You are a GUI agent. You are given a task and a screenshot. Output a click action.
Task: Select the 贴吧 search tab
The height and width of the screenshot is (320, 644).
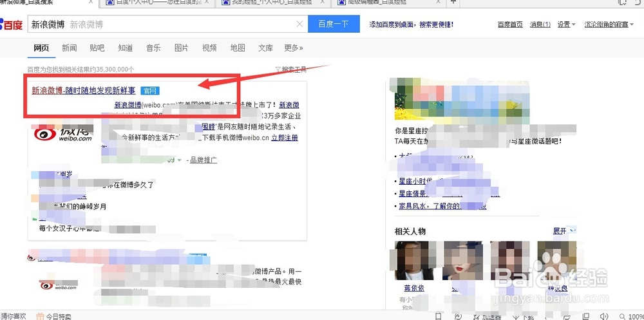click(x=97, y=48)
